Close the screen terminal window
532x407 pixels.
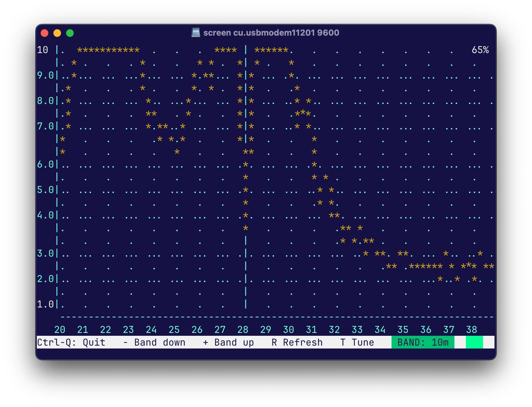point(44,33)
